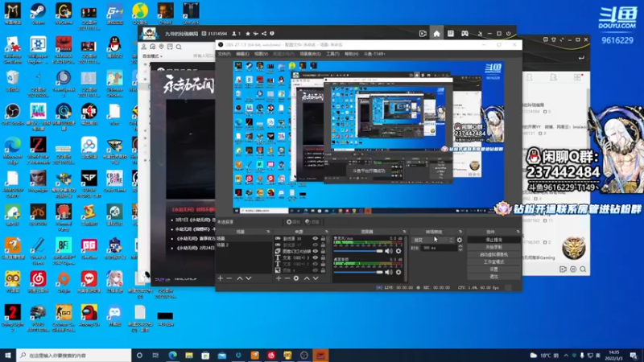Screen dimensions: 644x362
Task: Select Steam desktop shortcut
Action: tap(38, 14)
